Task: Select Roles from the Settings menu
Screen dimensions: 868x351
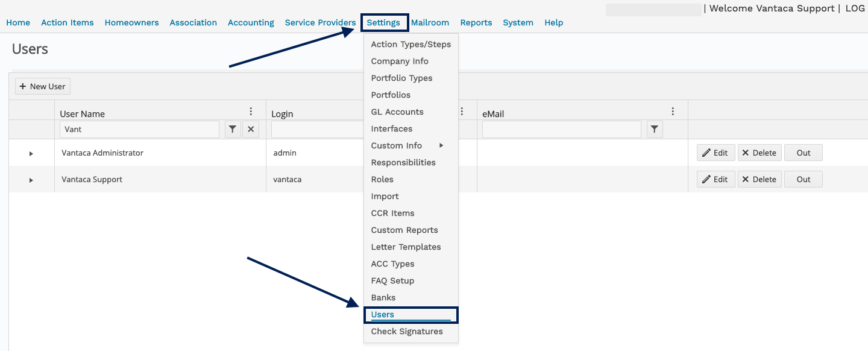Action: [382, 179]
